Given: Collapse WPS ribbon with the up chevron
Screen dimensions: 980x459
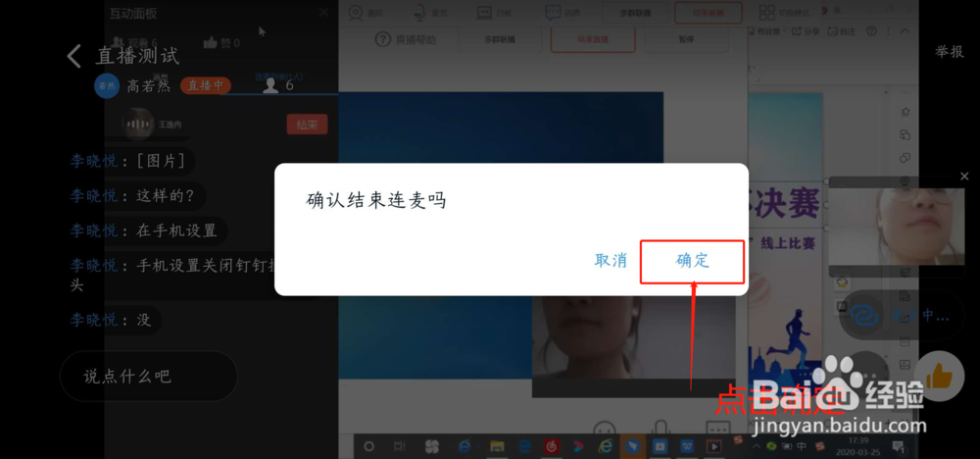Looking at the screenshot, I should point(905,30).
